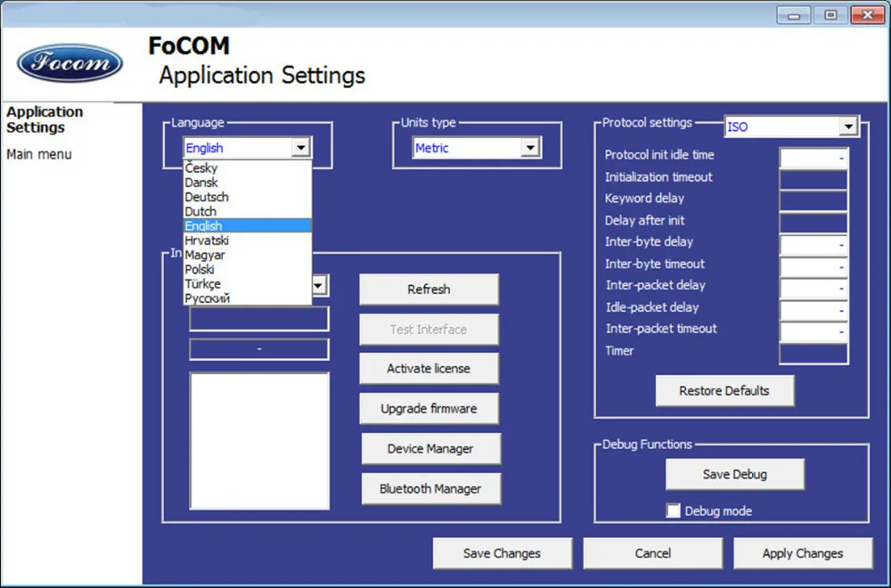Select Česky language option

tap(201, 168)
